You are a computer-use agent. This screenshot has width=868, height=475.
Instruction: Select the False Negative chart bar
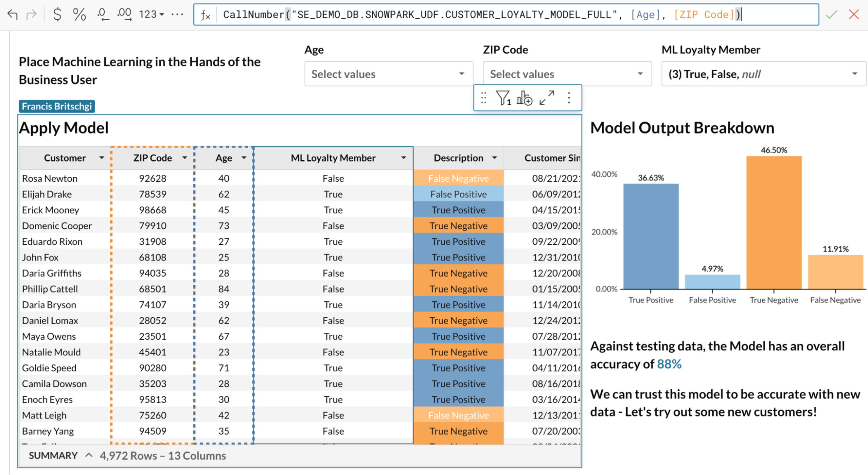click(835, 272)
